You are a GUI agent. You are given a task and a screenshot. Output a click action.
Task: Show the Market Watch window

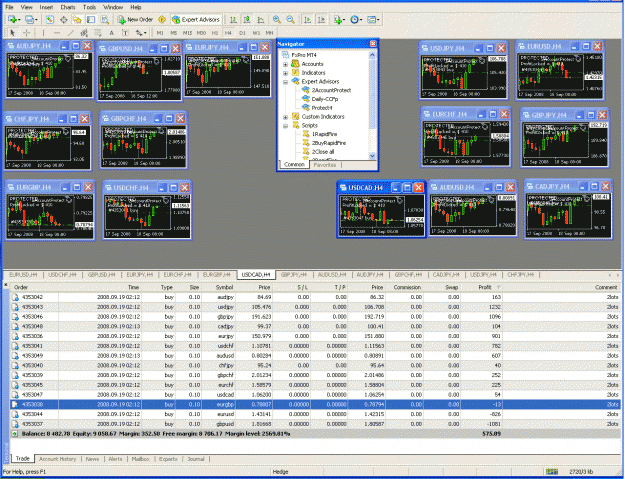click(49, 19)
